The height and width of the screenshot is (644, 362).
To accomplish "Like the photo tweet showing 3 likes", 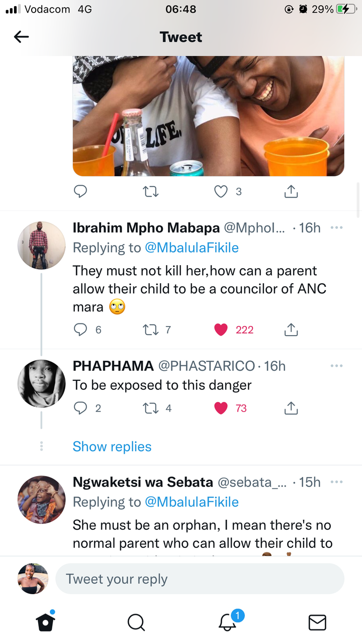I will pos(221,192).
